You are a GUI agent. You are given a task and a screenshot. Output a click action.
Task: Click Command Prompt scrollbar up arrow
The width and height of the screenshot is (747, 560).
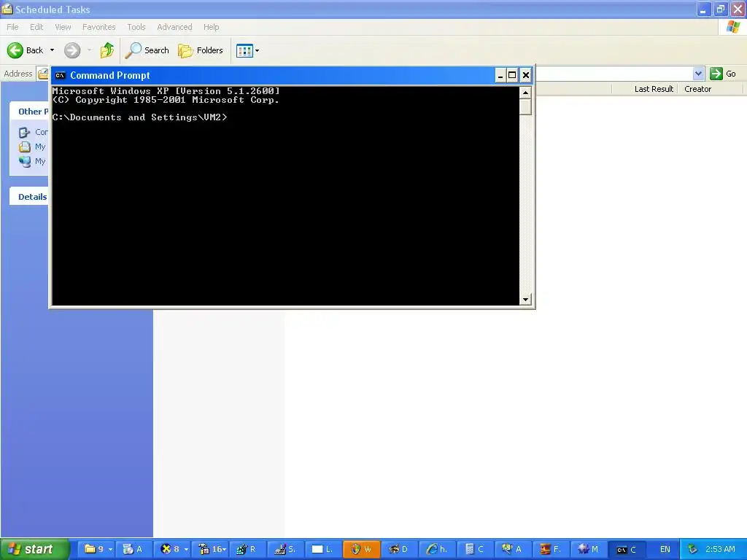[525, 93]
